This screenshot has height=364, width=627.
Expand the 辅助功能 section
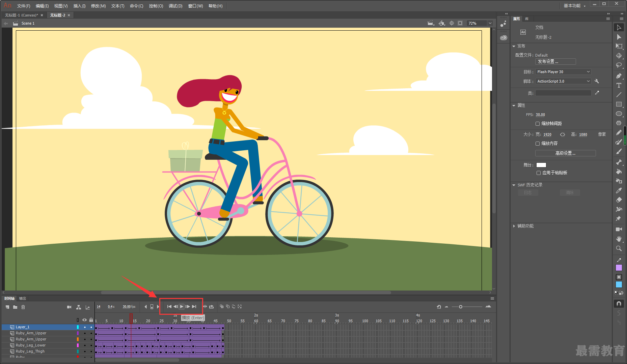click(x=514, y=226)
